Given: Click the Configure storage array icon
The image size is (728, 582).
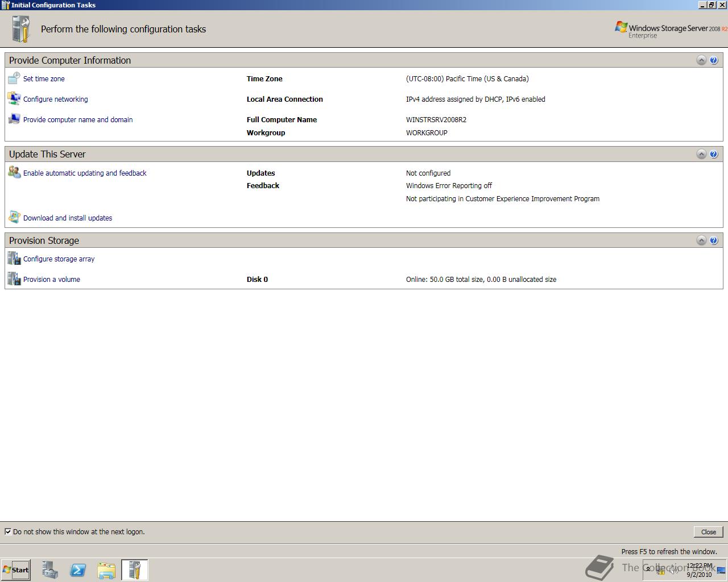Looking at the screenshot, I should [x=14, y=259].
